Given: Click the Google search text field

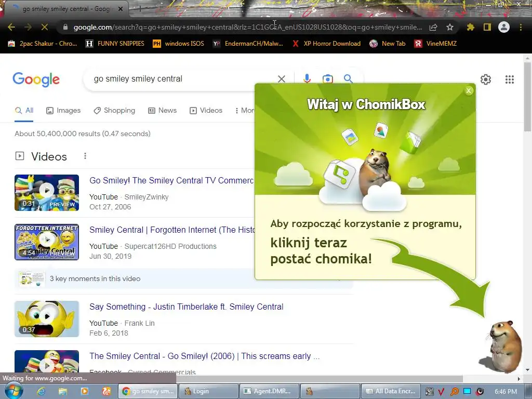Looking at the screenshot, I should 183,79.
